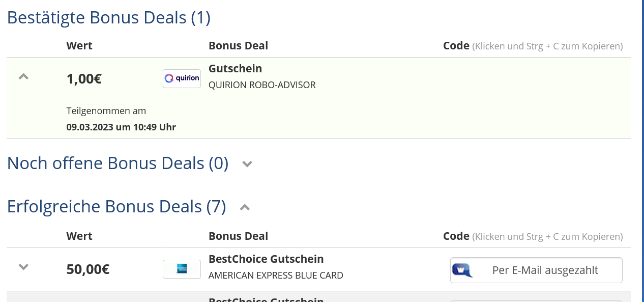Screen dimensions: 644x302
Task: Click the Wert column header under Erfolgreiche deals
Action: 79,236
